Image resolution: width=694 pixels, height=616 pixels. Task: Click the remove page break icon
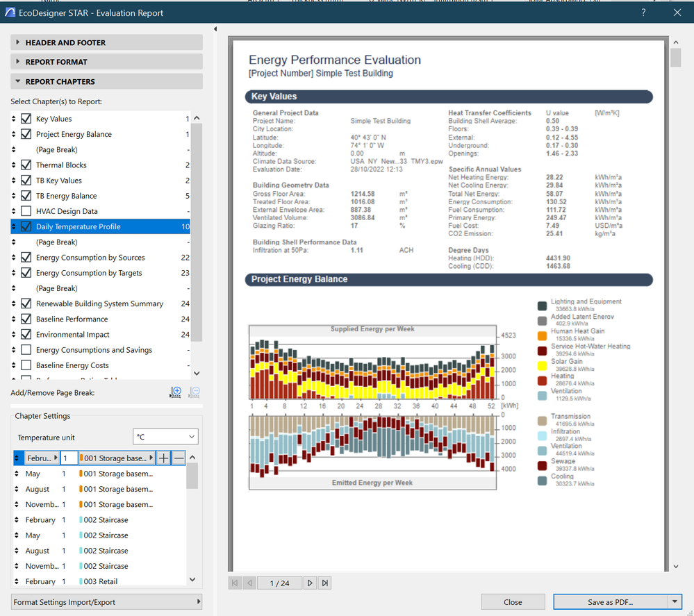(194, 392)
